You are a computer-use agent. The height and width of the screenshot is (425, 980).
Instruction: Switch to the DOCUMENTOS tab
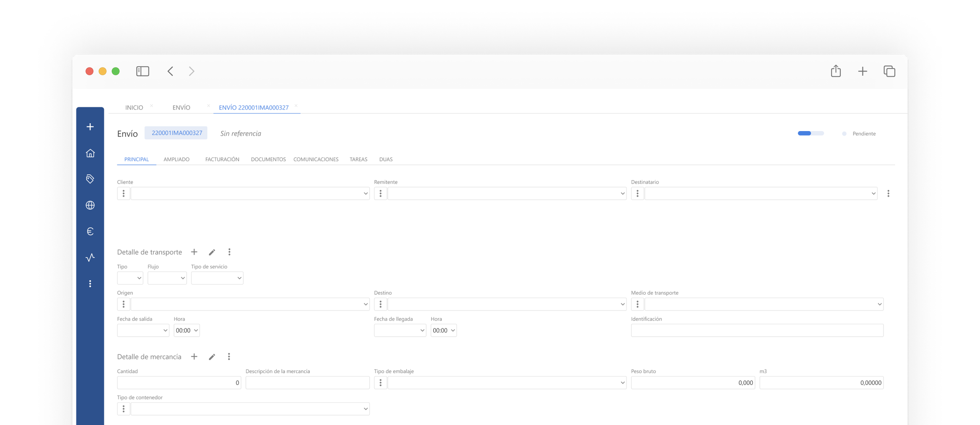(x=268, y=159)
